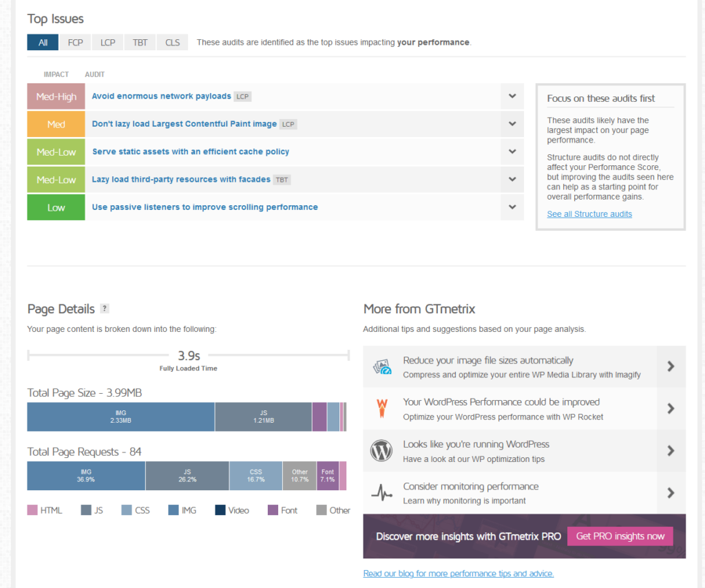Screen dimensions: 705x588
Task: Expand the Don't lazy load LCP image audit
Action: click(512, 124)
